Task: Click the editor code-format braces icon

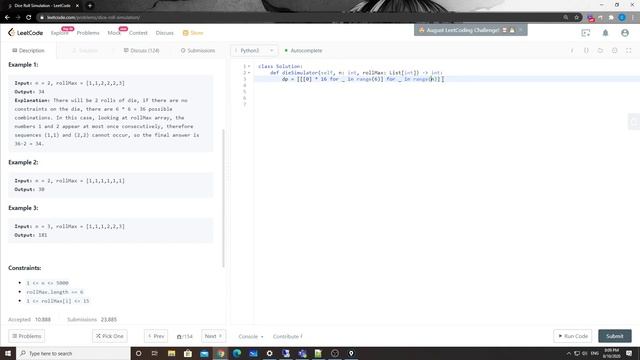Action: point(586,51)
